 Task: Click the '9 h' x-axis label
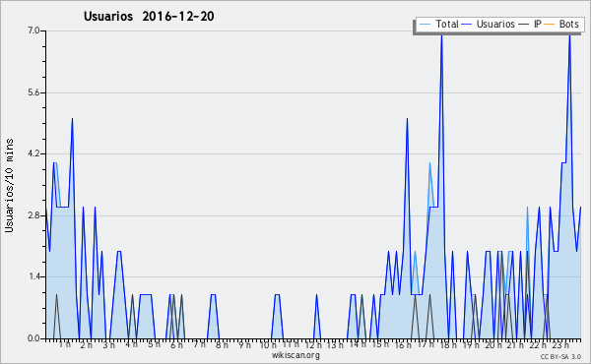[x=244, y=344]
